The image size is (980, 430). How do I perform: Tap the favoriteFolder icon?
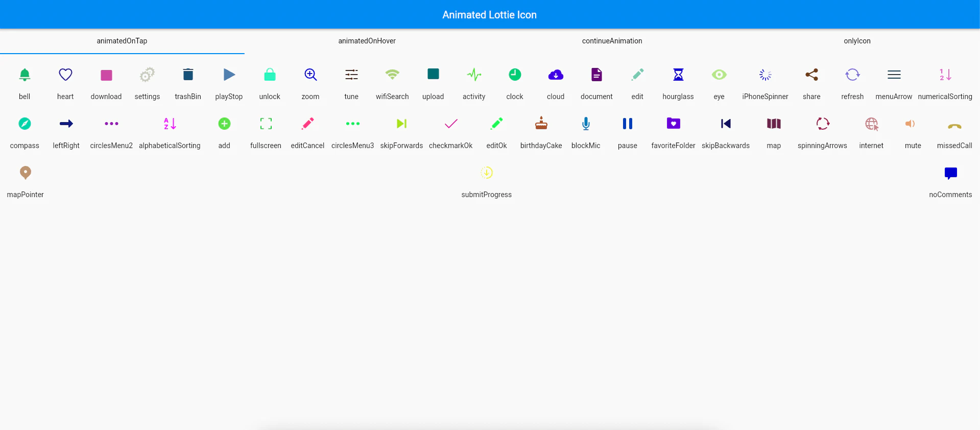(x=674, y=123)
